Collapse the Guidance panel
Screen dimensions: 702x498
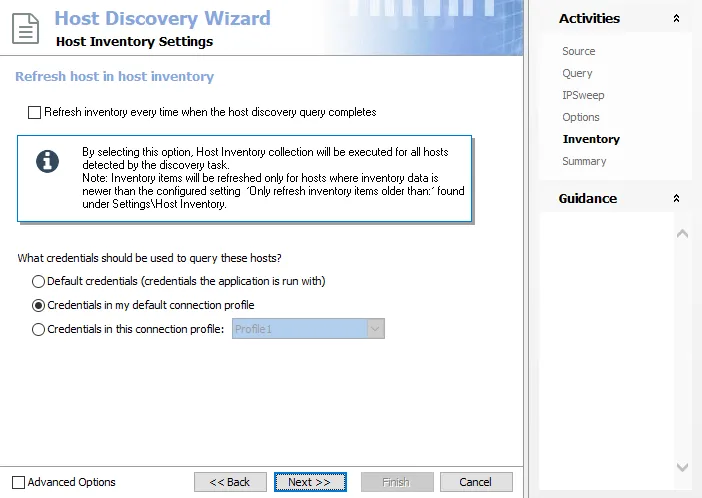click(676, 198)
